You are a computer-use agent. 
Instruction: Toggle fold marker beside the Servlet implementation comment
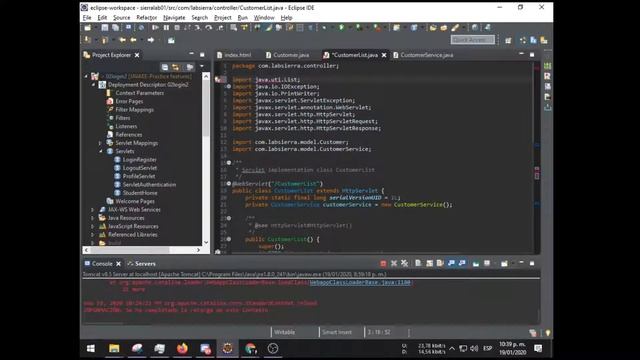click(229, 163)
